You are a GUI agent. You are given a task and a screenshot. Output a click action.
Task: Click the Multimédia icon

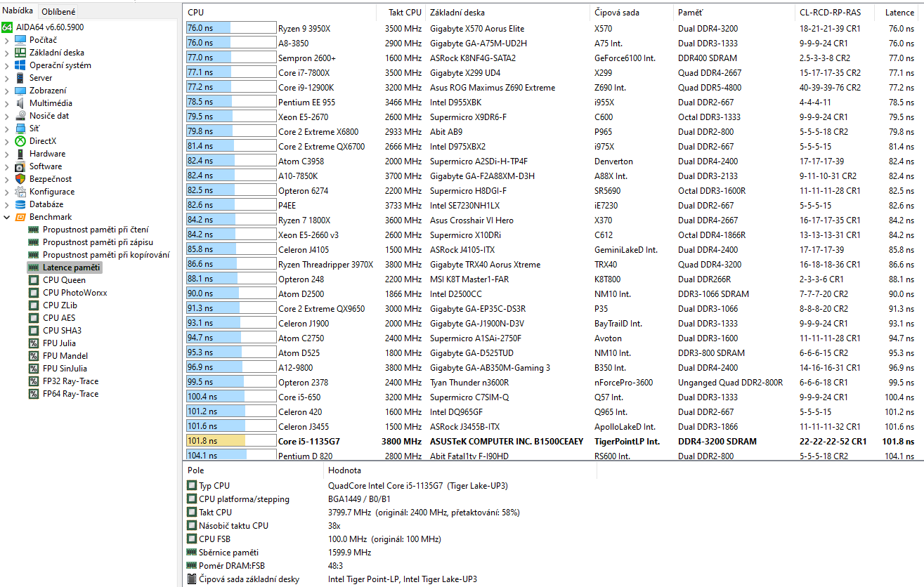[20, 103]
